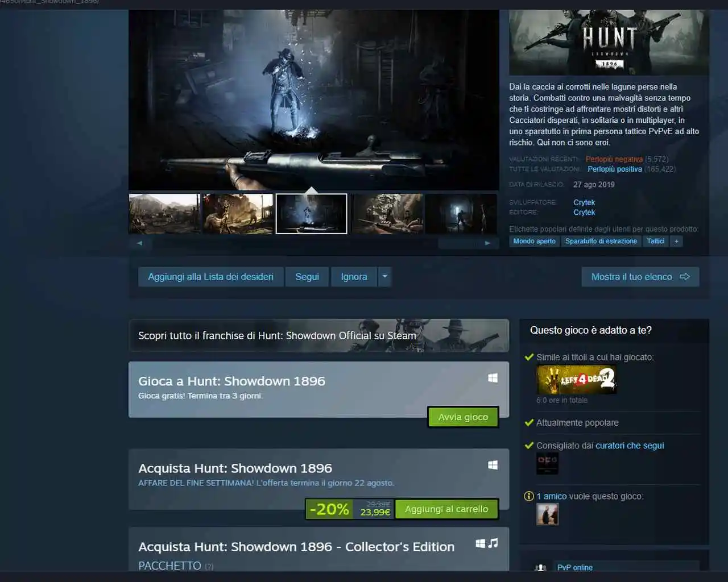Click the right arrow of the thumbnail strip
The image size is (728, 582).
487,243
